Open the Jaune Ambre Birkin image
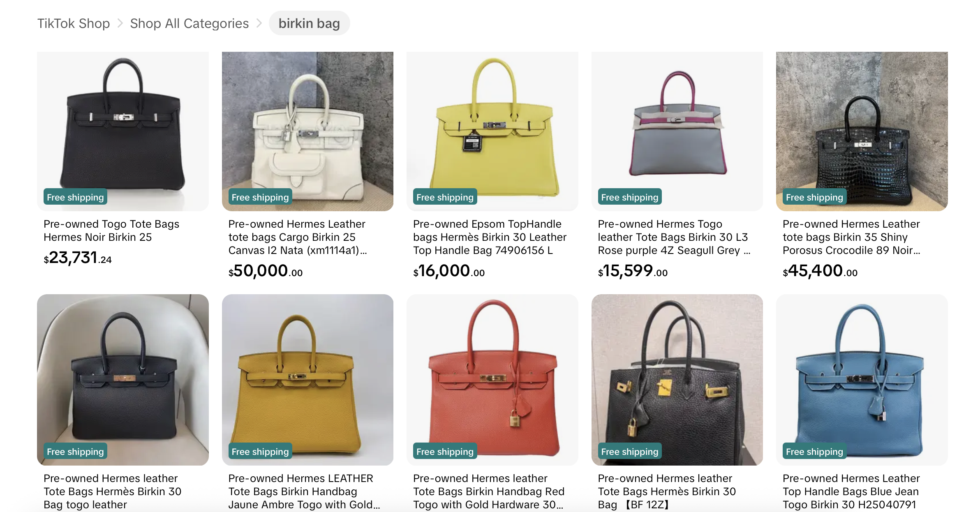Screen dimensions: 980x512 tap(307, 380)
